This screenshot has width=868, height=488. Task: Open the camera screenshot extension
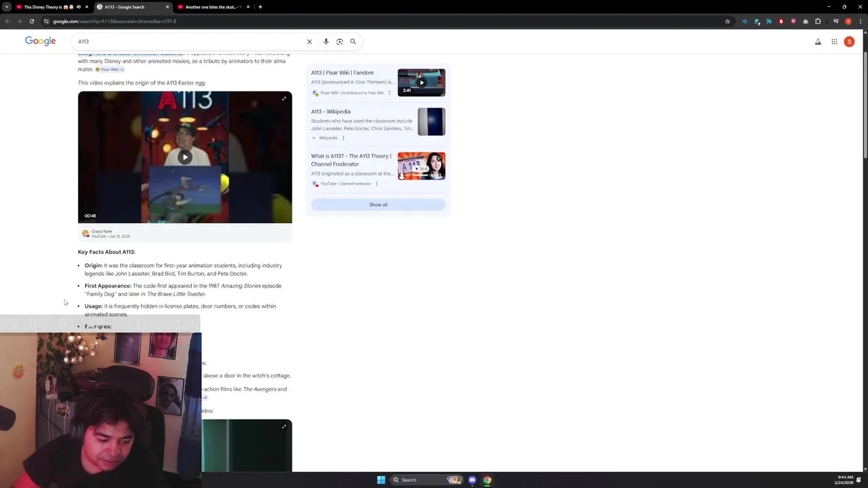[806, 21]
